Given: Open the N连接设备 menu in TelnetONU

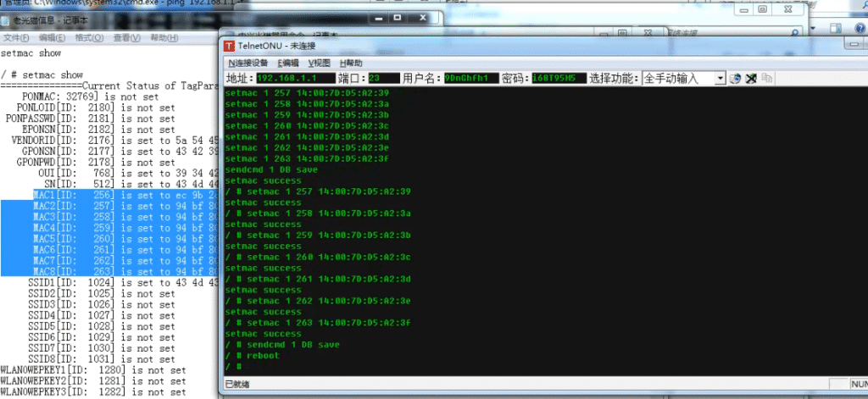Looking at the screenshot, I should click(x=248, y=63).
